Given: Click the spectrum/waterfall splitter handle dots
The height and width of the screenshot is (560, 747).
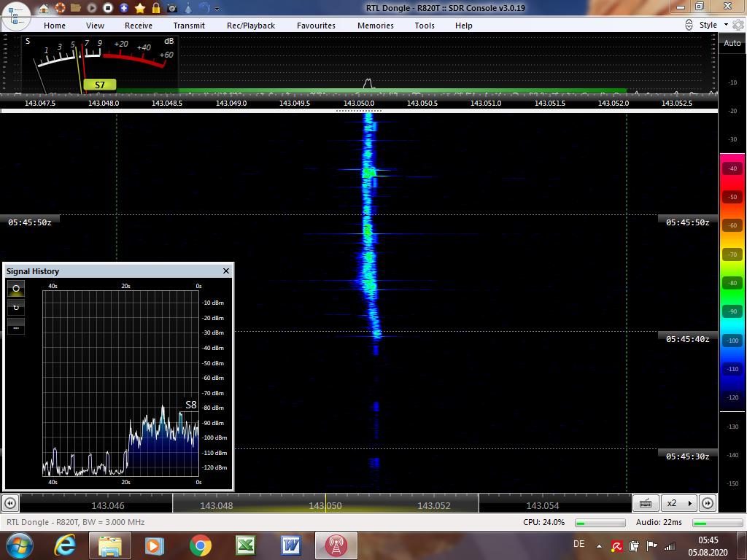Looking at the screenshot, I should 359,111.
